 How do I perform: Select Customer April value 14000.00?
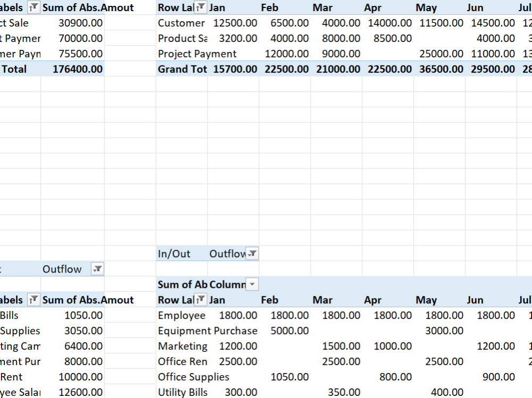tap(388, 23)
